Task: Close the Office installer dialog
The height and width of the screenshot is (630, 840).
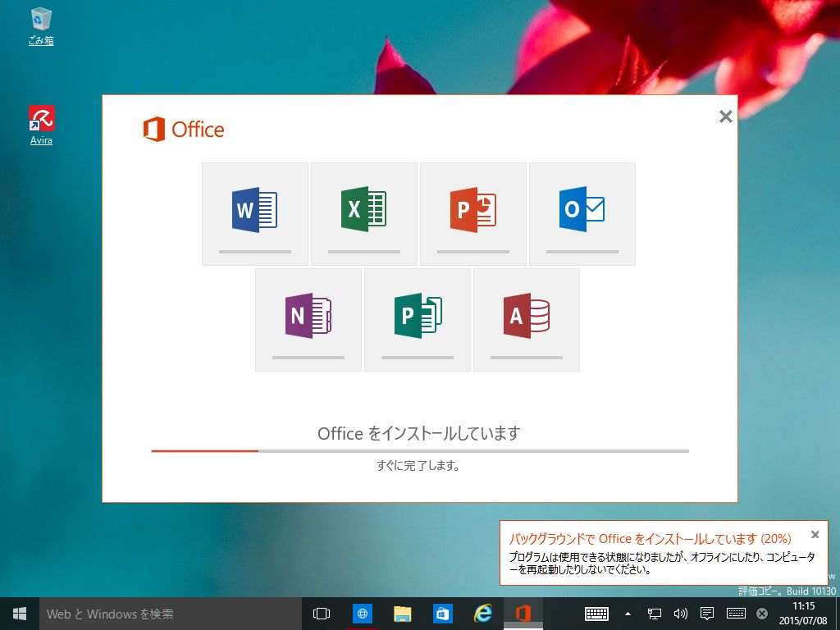Action: pos(725,116)
